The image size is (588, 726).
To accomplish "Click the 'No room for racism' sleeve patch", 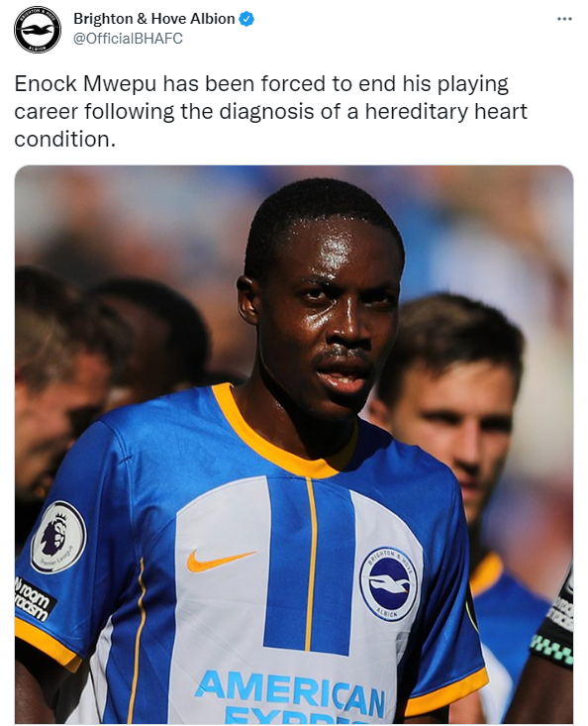I will (34, 600).
